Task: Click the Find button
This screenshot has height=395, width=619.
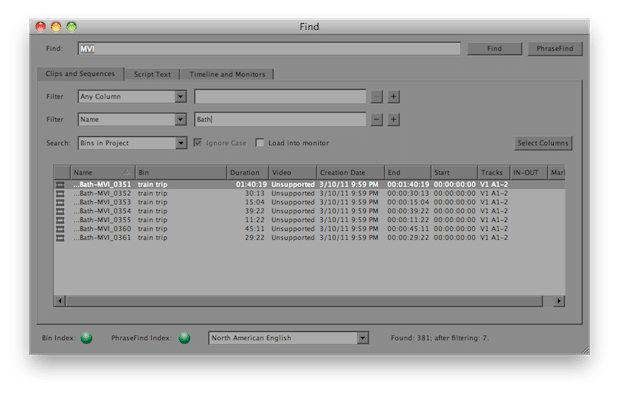Action: 494,49
